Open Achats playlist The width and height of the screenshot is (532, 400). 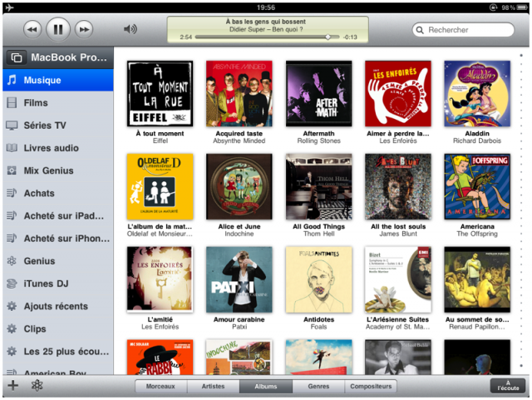(58, 193)
